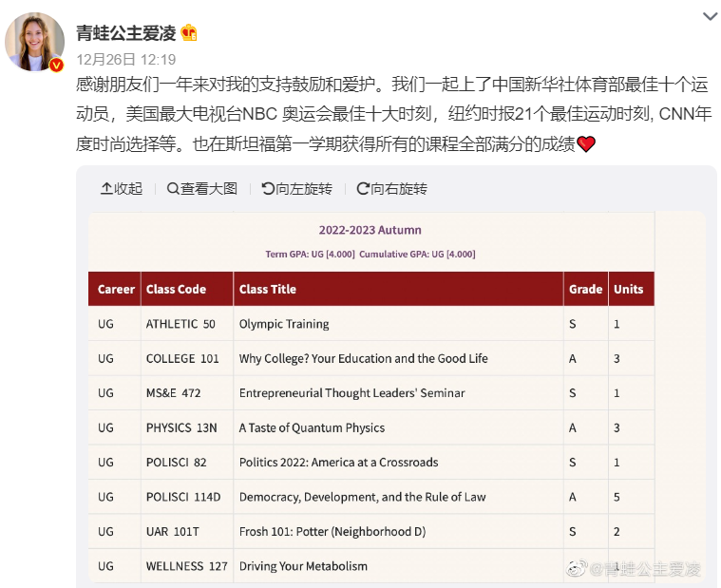This screenshot has width=721, height=588.
Task: Click A Taste of Quantum Physics
Action: 312,428
